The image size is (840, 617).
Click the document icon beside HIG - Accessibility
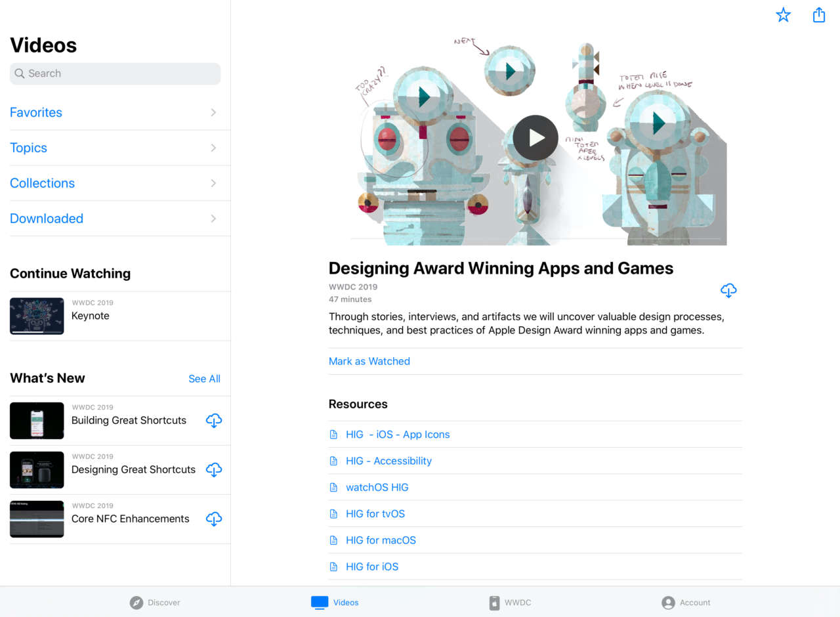point(333,461)
